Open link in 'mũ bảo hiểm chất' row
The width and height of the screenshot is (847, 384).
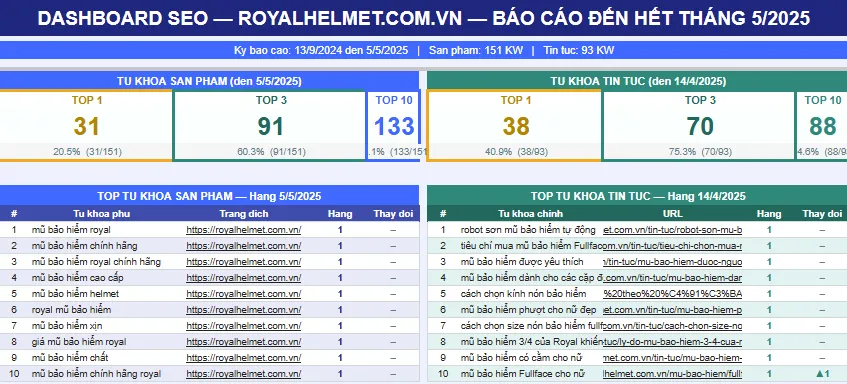244,358
